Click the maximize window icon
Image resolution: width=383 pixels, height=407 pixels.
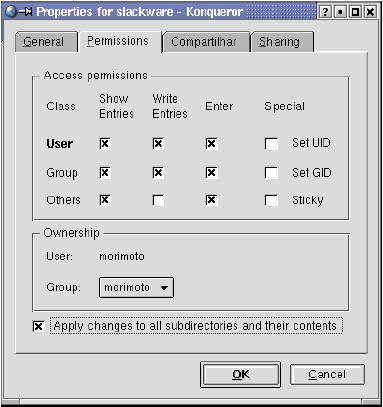point(355,12)
